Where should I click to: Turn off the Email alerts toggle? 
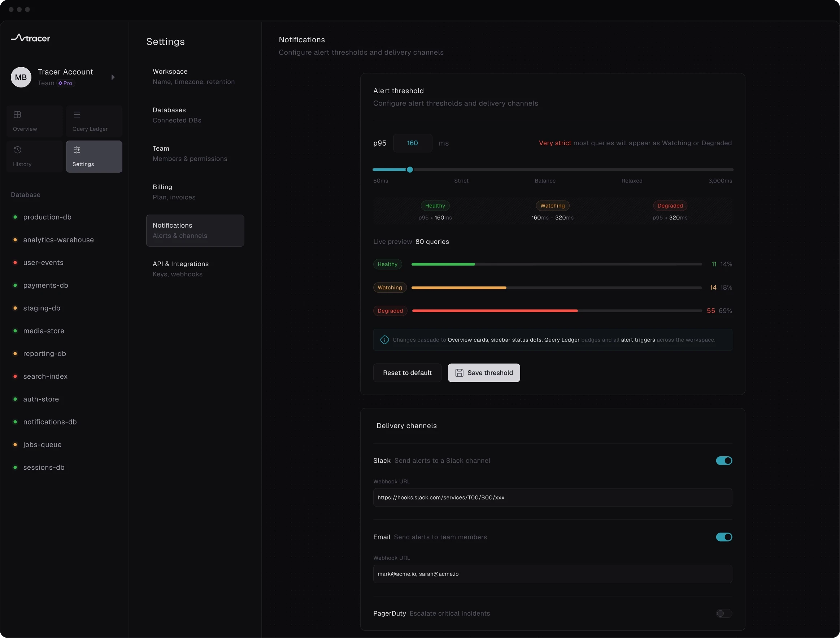pos(724,537)
